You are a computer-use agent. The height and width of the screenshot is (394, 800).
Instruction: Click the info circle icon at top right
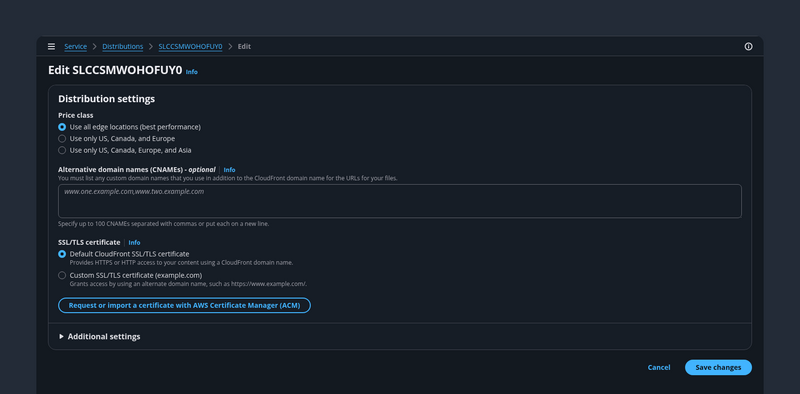(x=748, y=46)
